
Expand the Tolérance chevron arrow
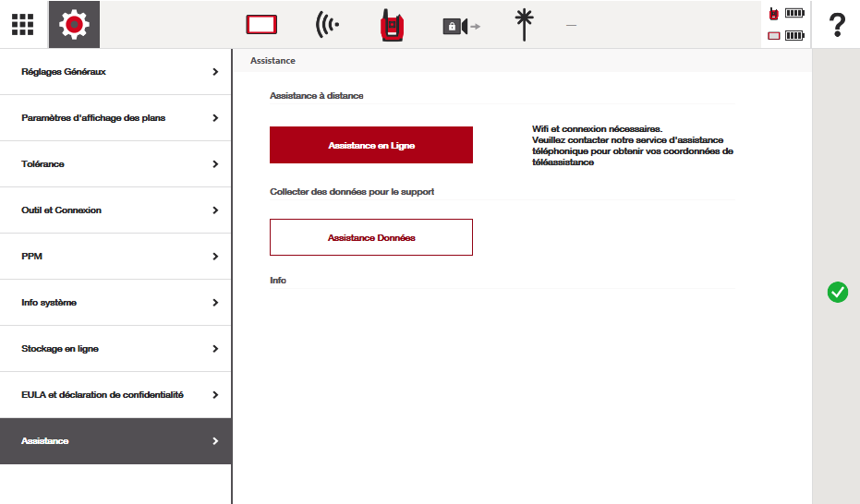coord(215,164)
